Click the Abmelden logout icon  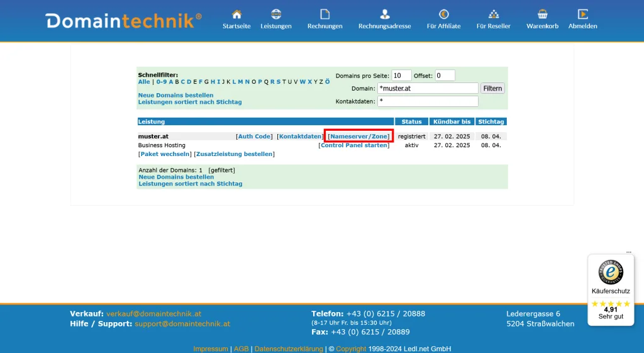(x=582, y=14)
